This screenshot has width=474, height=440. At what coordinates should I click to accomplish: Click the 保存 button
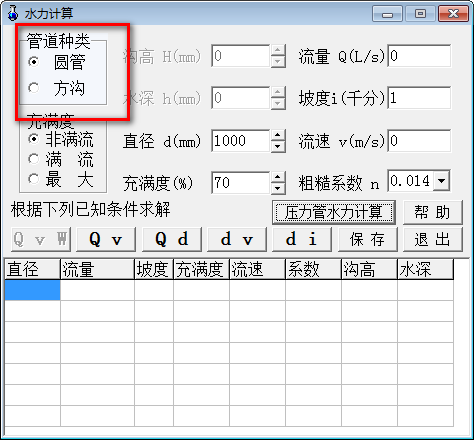coord(368,239)
